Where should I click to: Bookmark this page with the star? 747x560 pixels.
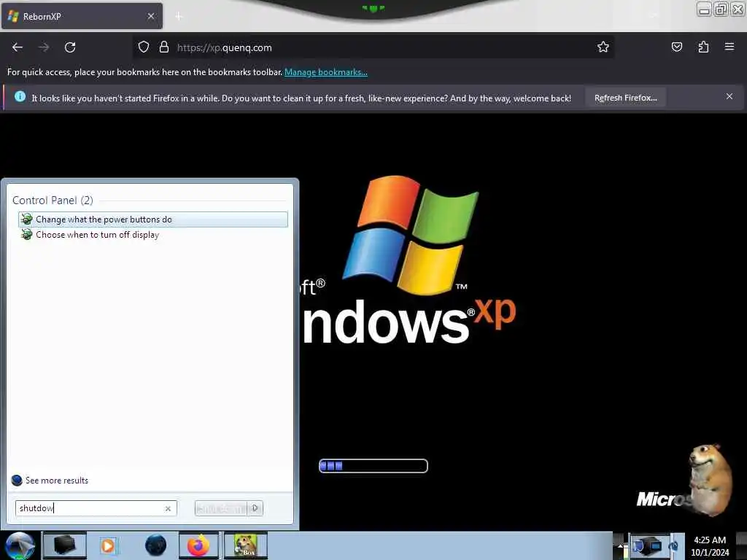[603, 47]
